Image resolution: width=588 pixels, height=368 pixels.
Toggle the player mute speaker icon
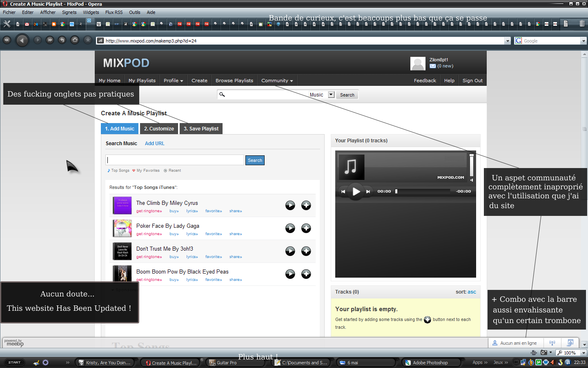point(471,180)
